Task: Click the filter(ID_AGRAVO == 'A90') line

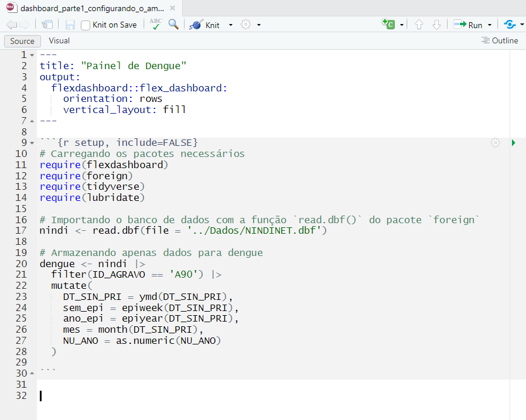Action: [x=136, y=274]
